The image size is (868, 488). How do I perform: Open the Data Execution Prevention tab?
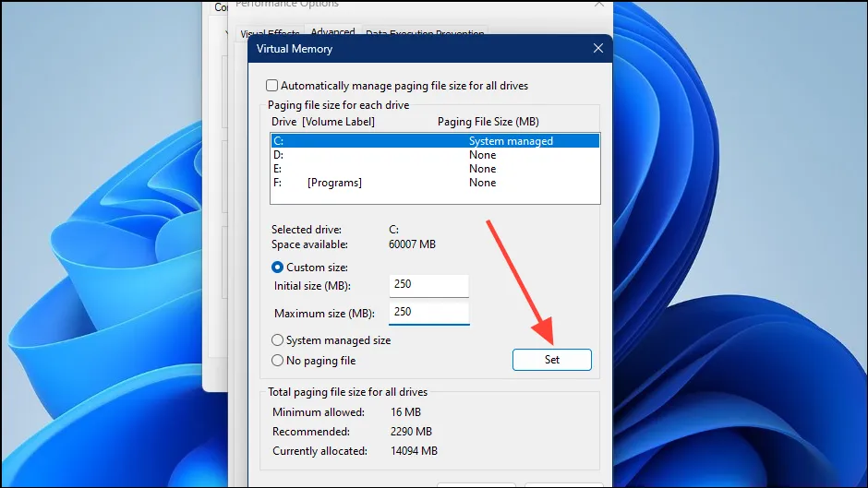tap(425, 34)
